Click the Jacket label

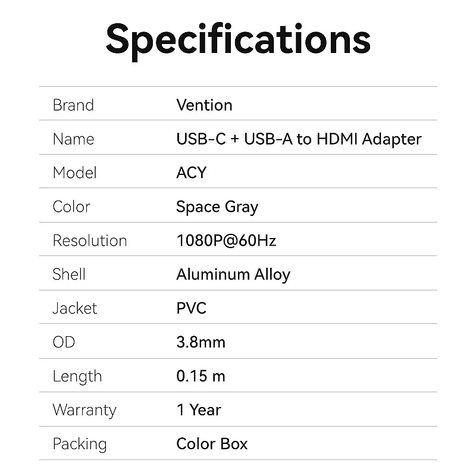tap(75, 309)
